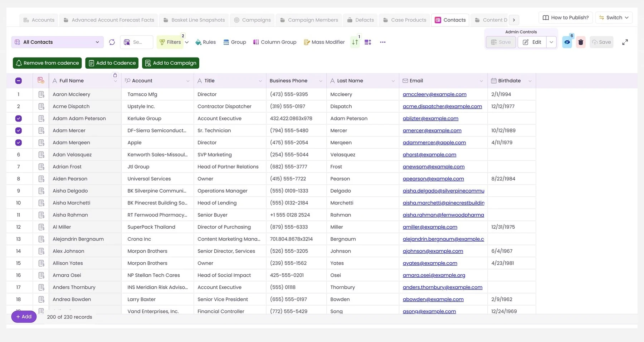Click the expand fullscreen icon

point(625,42)
